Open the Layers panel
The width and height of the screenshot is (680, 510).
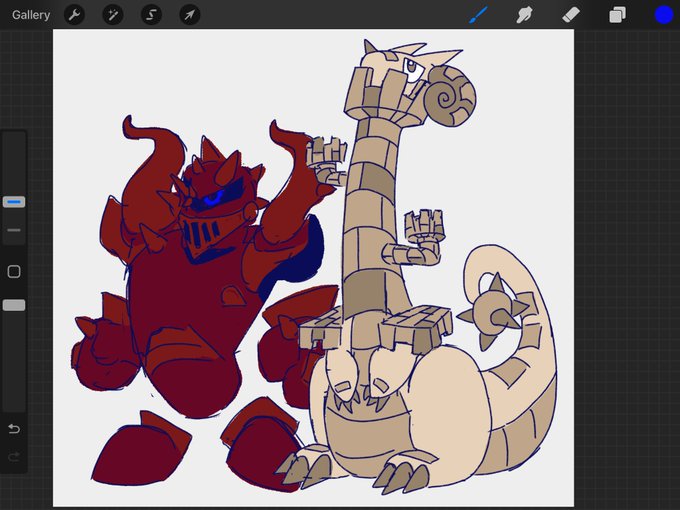coord(617,15)
